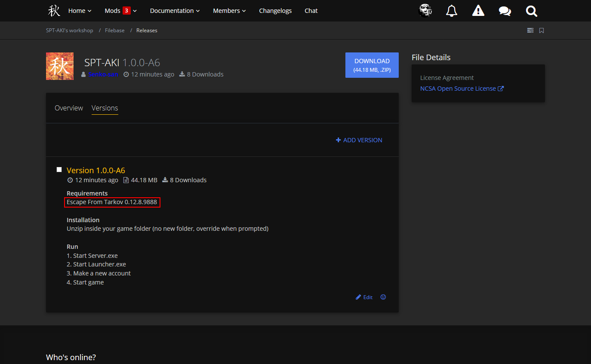
Task: Click the list view icon near breadcrumbs
Action: click(530, 31)
